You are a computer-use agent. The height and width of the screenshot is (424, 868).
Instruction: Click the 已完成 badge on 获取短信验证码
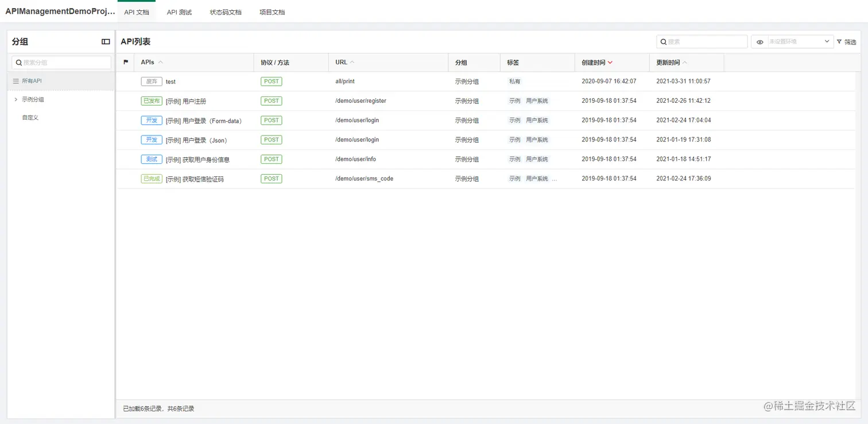click(152, 179)
